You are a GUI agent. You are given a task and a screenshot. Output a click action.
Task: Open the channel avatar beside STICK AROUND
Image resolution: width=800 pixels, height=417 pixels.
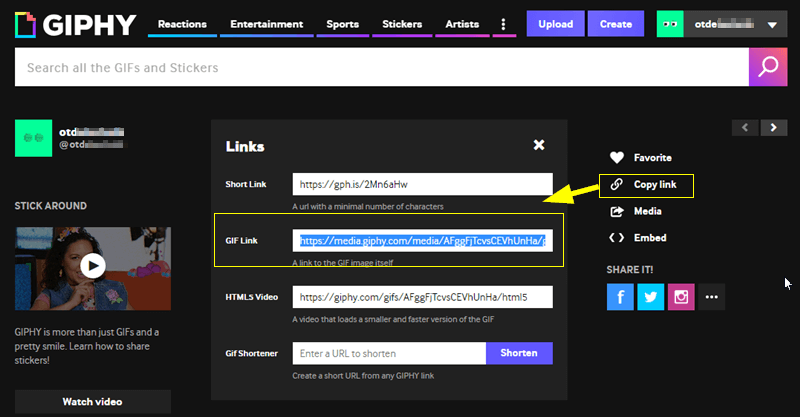[x=33, y=138]
